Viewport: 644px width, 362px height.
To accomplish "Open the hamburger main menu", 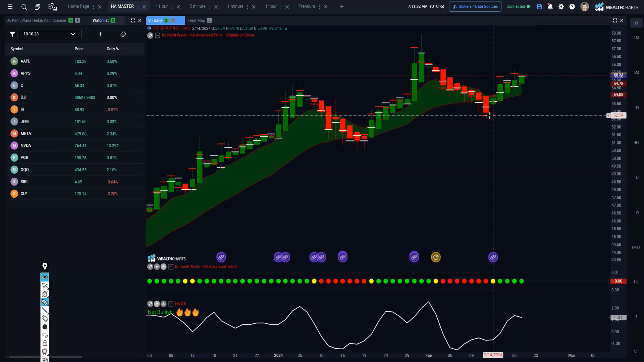I will pyautogui.click(x=10, y=7).
